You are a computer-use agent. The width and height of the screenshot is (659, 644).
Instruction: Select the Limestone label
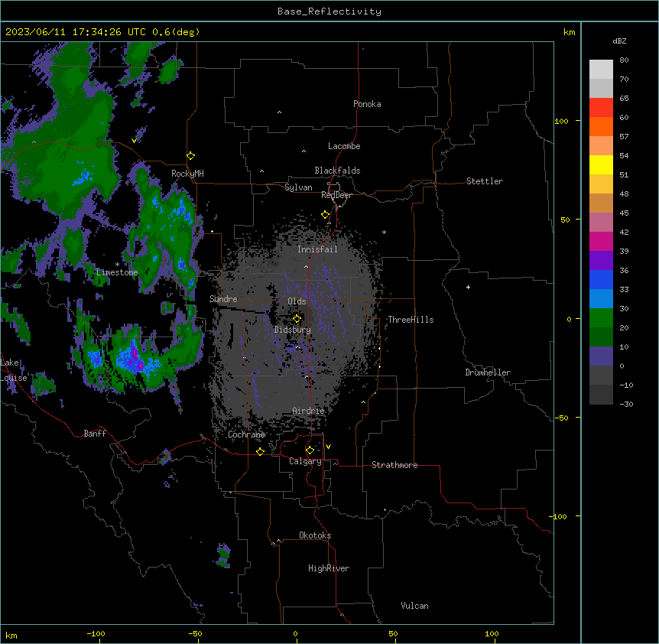coord(117,272)
